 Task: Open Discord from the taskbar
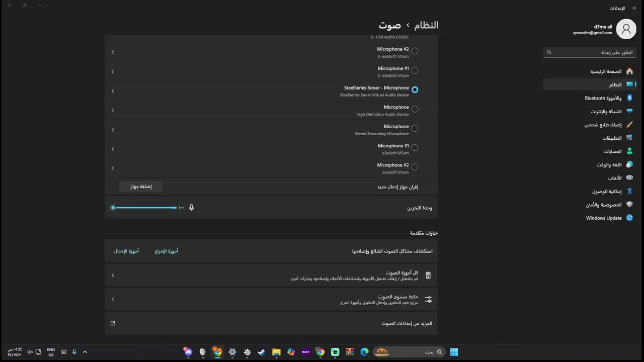pyautogui.click(x=188, y=352)
